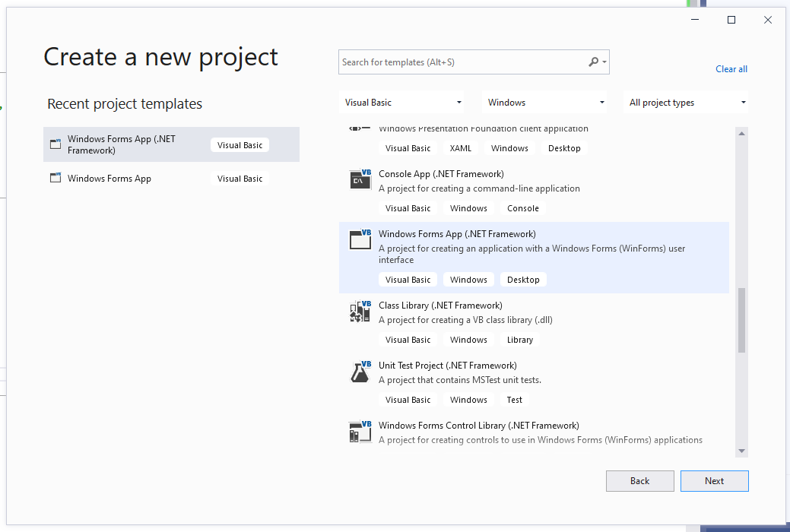The image size is (790, 532).
Task: Select recent Windows Forms App template entry
Action: coord(109,179)
